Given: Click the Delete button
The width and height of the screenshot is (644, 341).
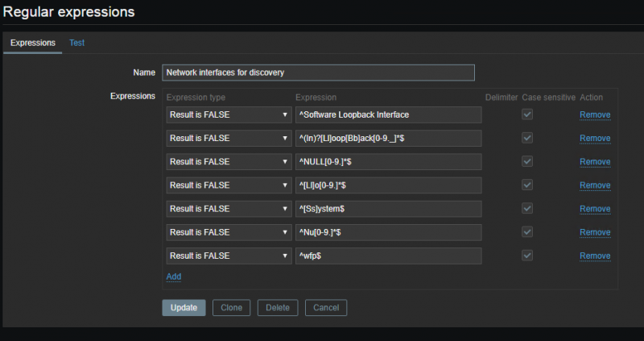Looking at the screenshot, I should click(x=278, y=308).
